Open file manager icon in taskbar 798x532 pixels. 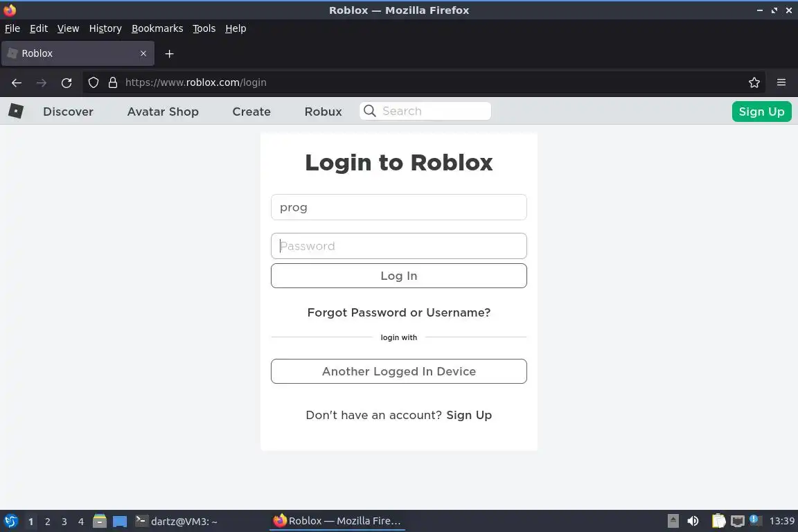[100, 521]
